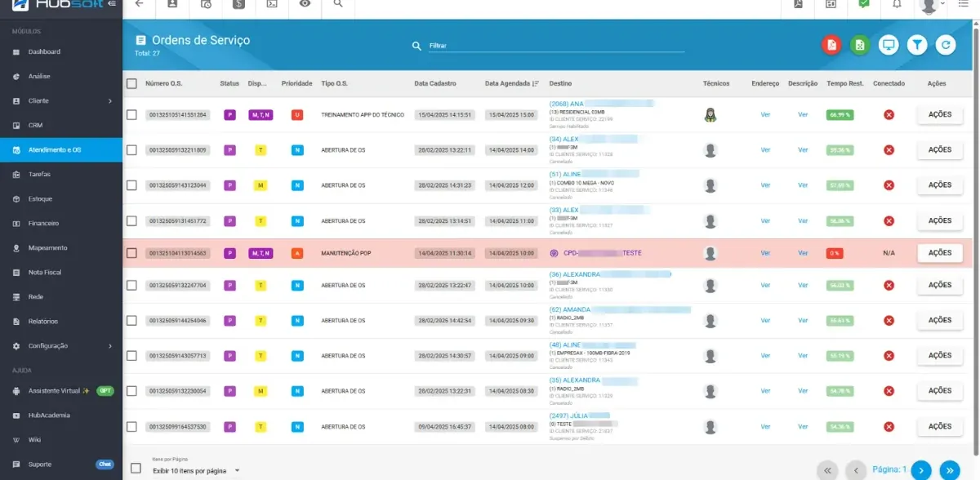The height and width of the screenshot is (480, 980).
Task: View Descrição for TREINAMENTO APP DO TÉCNICO order
Action: (x=803, y=114)
